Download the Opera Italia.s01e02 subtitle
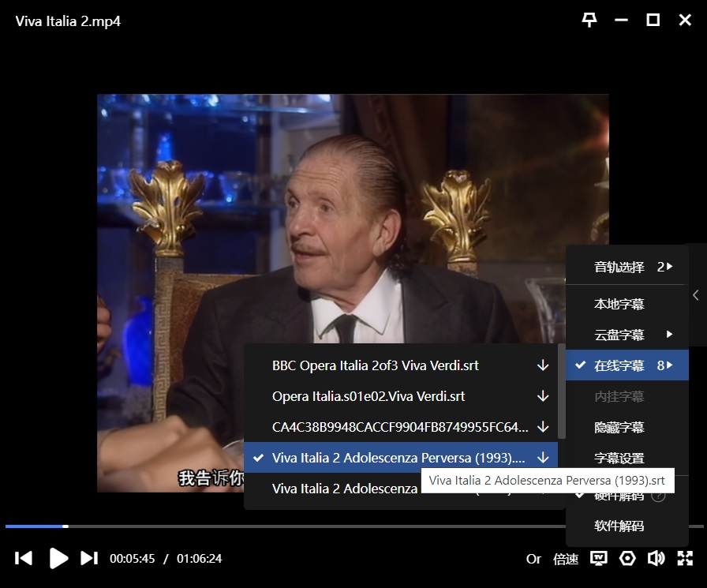This screenshot has width=707, height=588. [543, 396]
